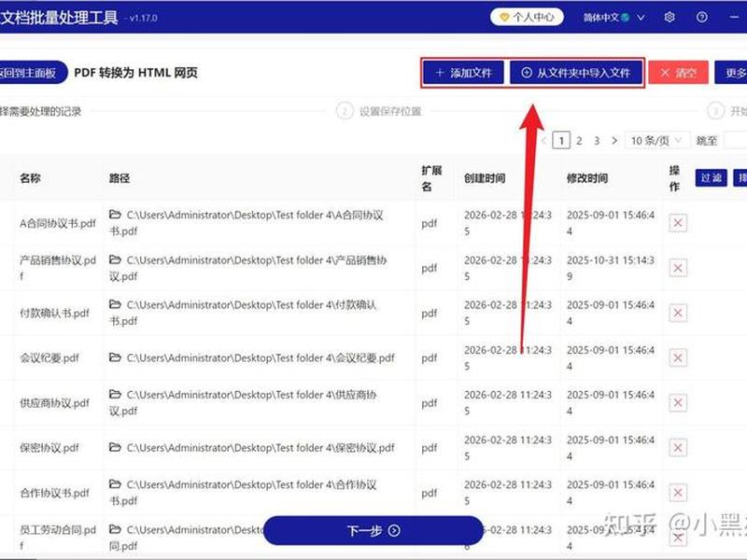The image size is (747, 560).
Task: Remove 会议纪要.pdf row
Action: tap(678, 357)
